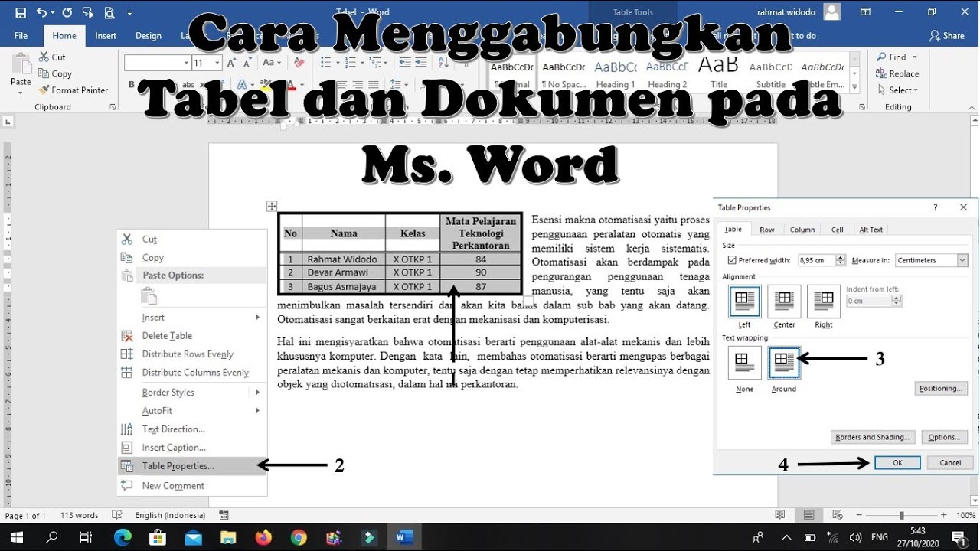
Task: Click the Print Preview icon in quick access toolbar
Action: pos(109,12)
